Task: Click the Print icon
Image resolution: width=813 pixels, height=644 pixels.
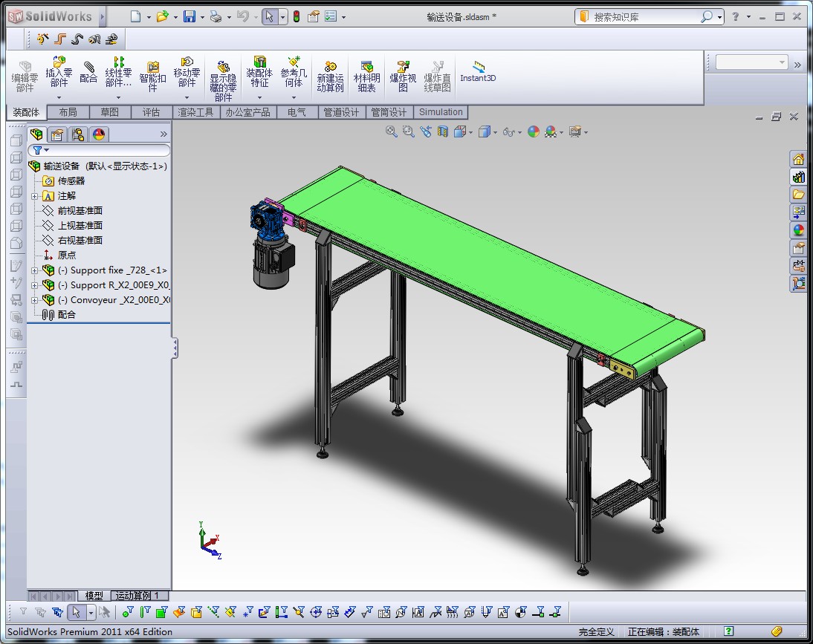Action: point(216,16)
